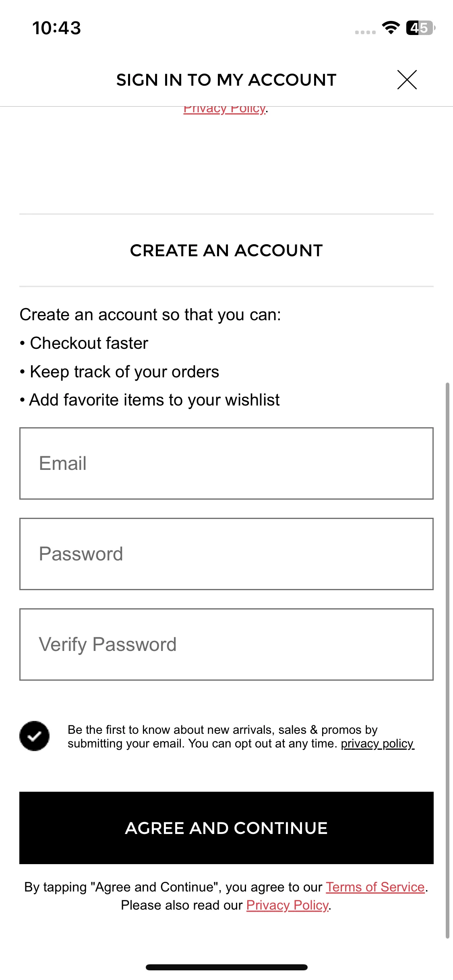Tap the Sign In To My Account title
Image resolution: width=453 pixels, height=980 pixels.
[x=226, y=80]
